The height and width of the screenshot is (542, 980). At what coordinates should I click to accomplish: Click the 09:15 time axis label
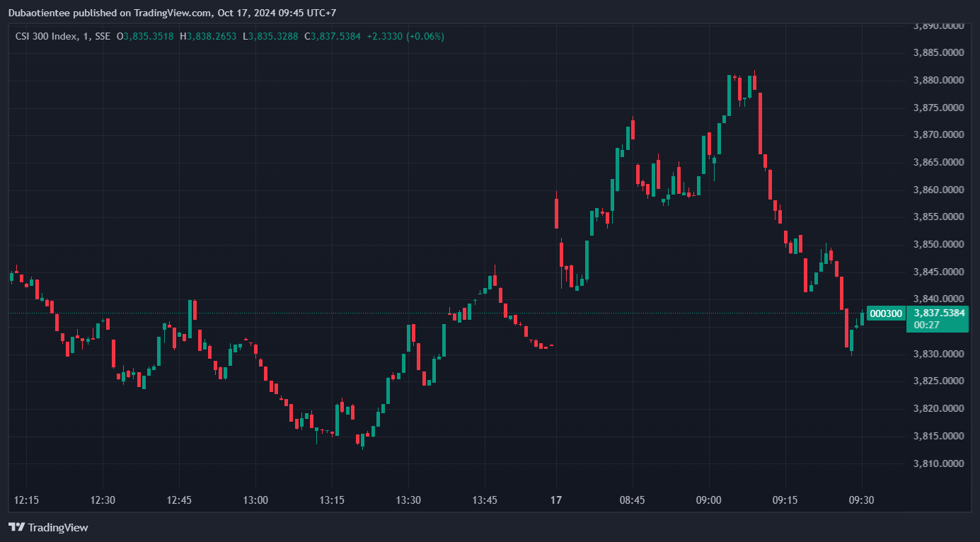(x=785, y=500)
